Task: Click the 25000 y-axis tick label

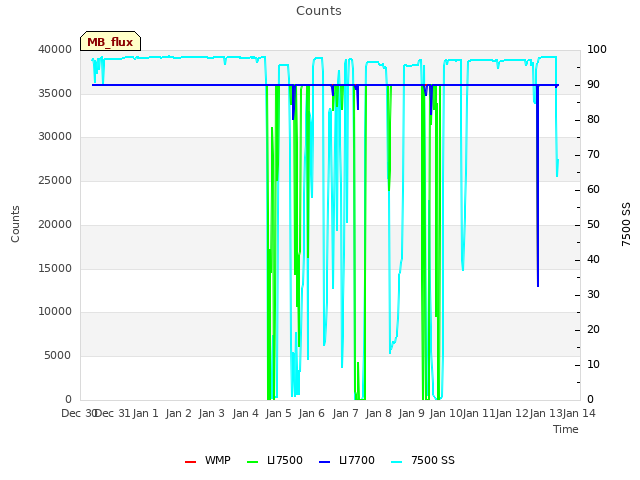Action: click(55, 181)
